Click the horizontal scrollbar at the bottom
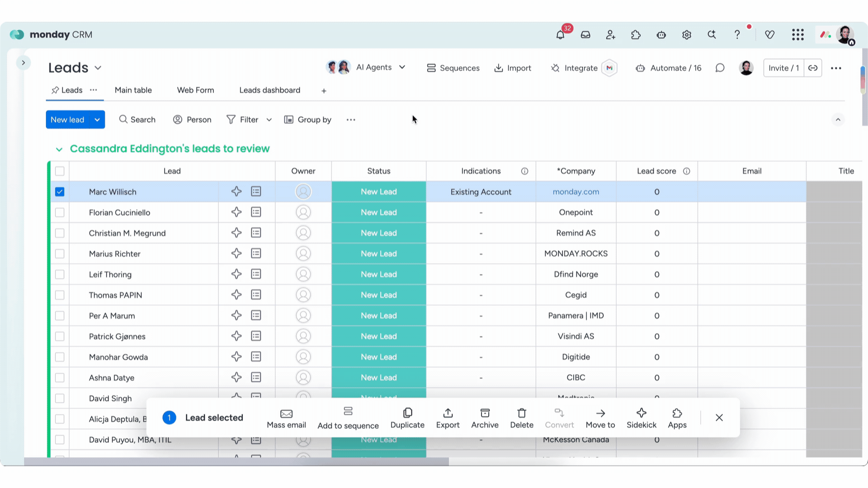868x488 pixels. pyautogui.click(x=236, y=462)
